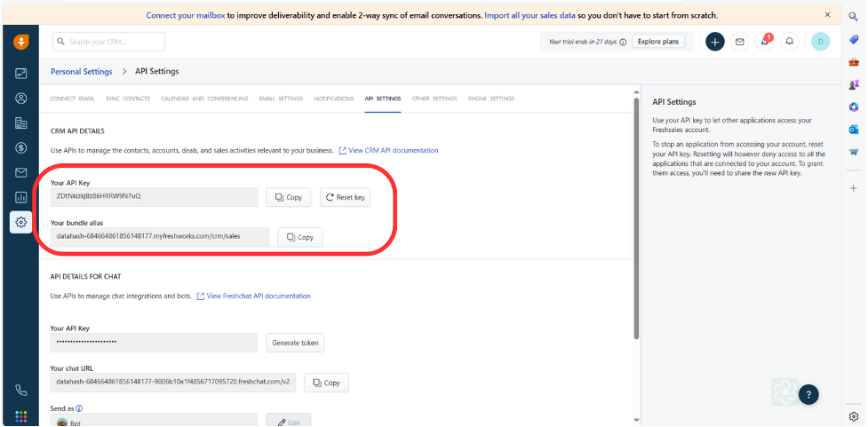Screen dimensions: 868x427
Task: Open the browser sidebar Outlook icon
Action: click(853, 130)
